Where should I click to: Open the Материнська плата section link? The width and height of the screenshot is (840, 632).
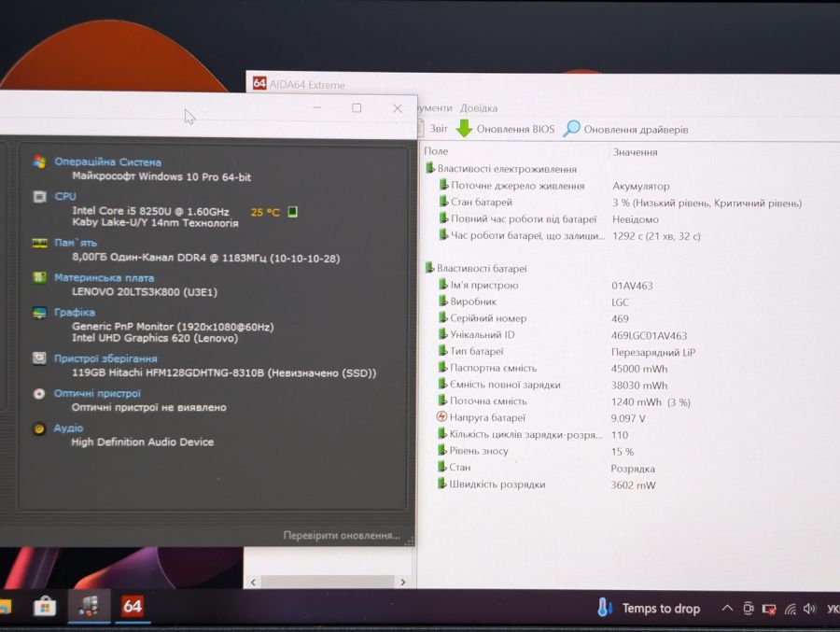pyautogui.click(x=104, y=277)
